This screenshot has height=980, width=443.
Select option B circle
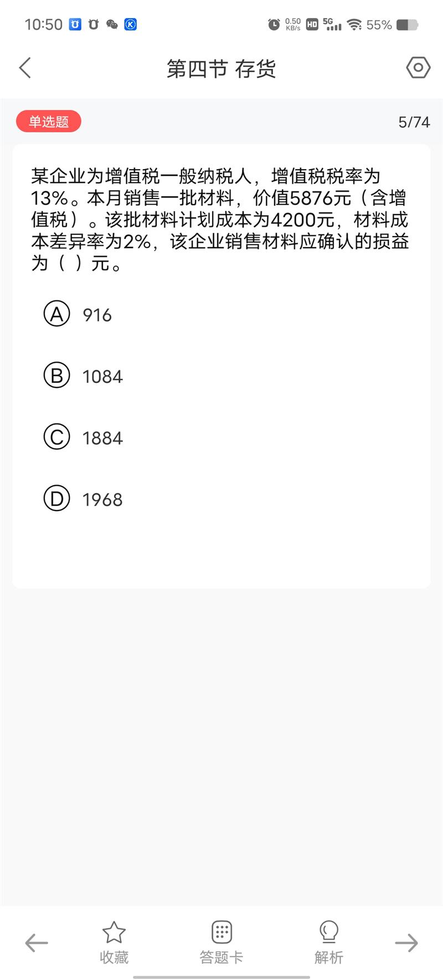coord(57,375)
